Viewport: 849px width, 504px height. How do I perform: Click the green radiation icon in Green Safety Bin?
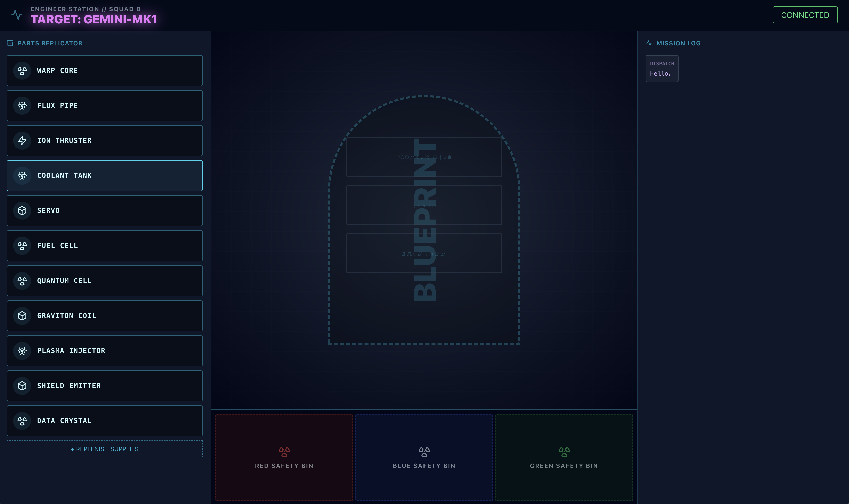click(x=563, y=452)
